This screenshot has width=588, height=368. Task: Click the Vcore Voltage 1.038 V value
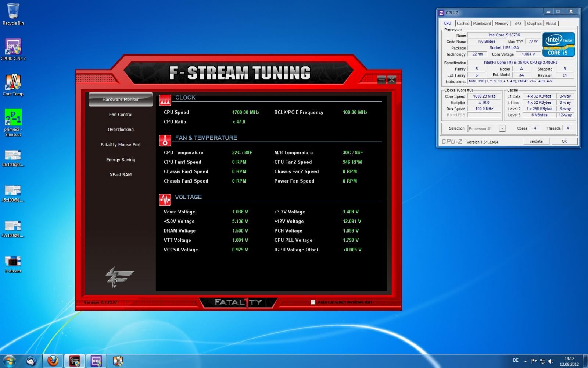click(x=240, y=212)
